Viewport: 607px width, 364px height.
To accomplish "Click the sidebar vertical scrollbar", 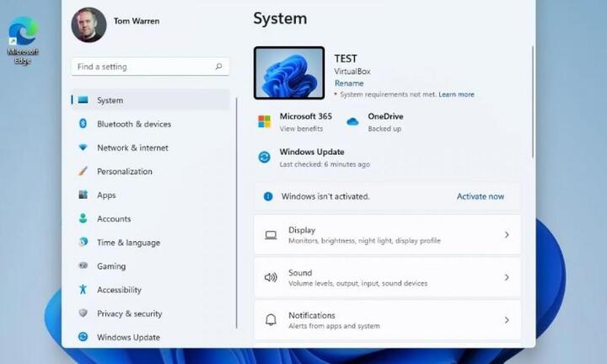I will tap(237, 212).
